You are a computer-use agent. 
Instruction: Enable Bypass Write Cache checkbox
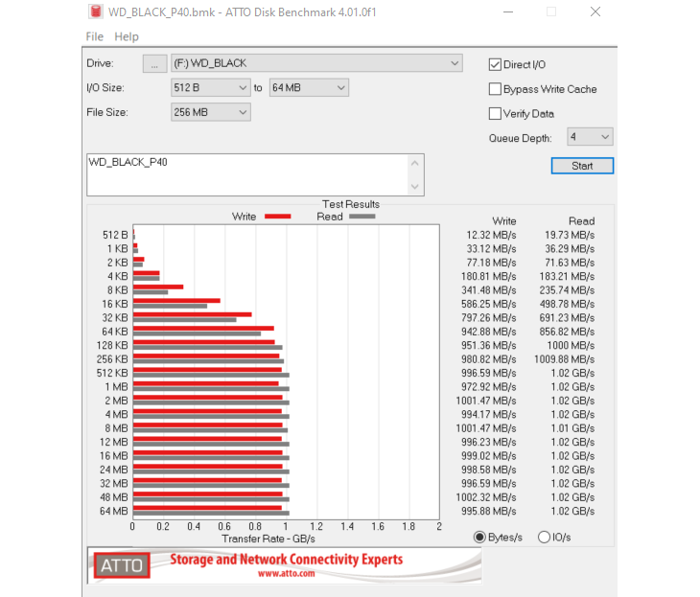(x=495, y=89)
